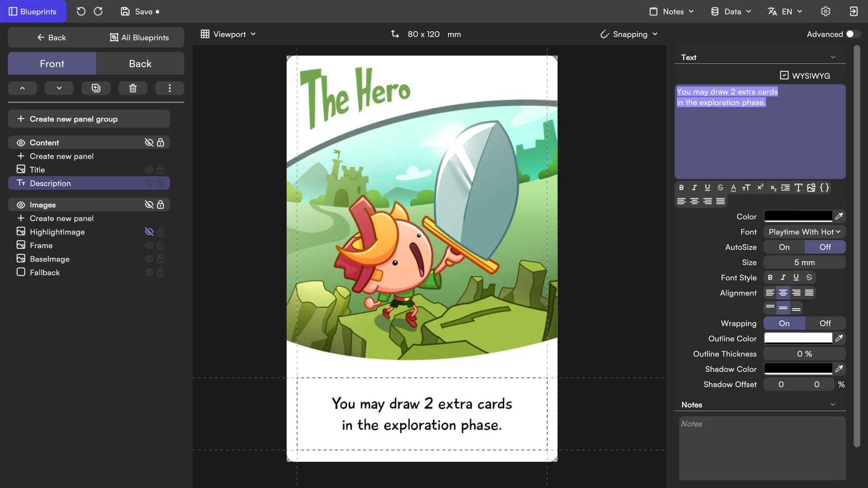This screenshot has height=488, width=868.
Task: Open the Blueprints tab
Action: (x=33, y=11)
